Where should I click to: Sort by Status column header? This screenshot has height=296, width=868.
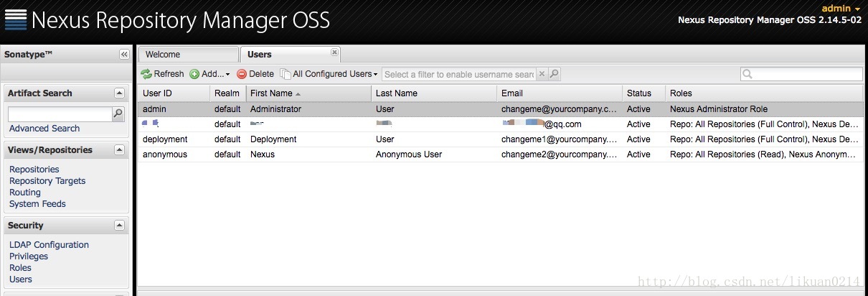[x=643, y=93]
